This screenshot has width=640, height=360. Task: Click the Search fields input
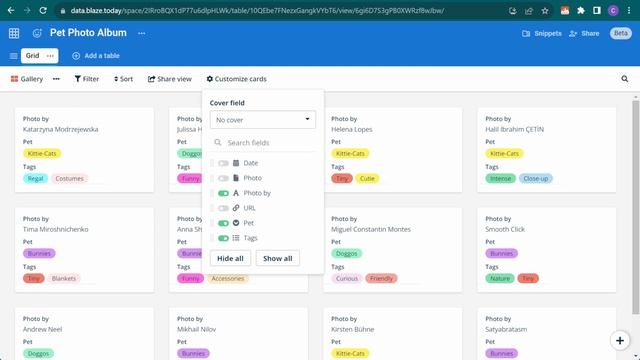tap(263, 142)
